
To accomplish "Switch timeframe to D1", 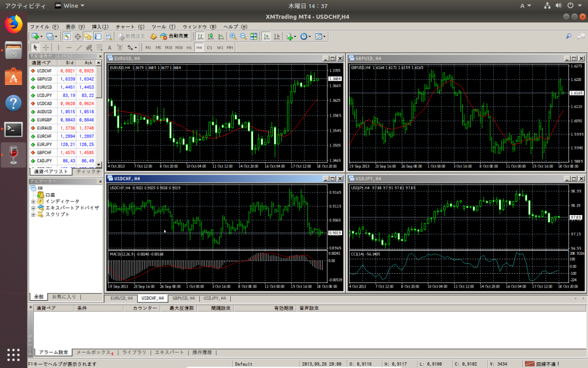I will (209, 48).
